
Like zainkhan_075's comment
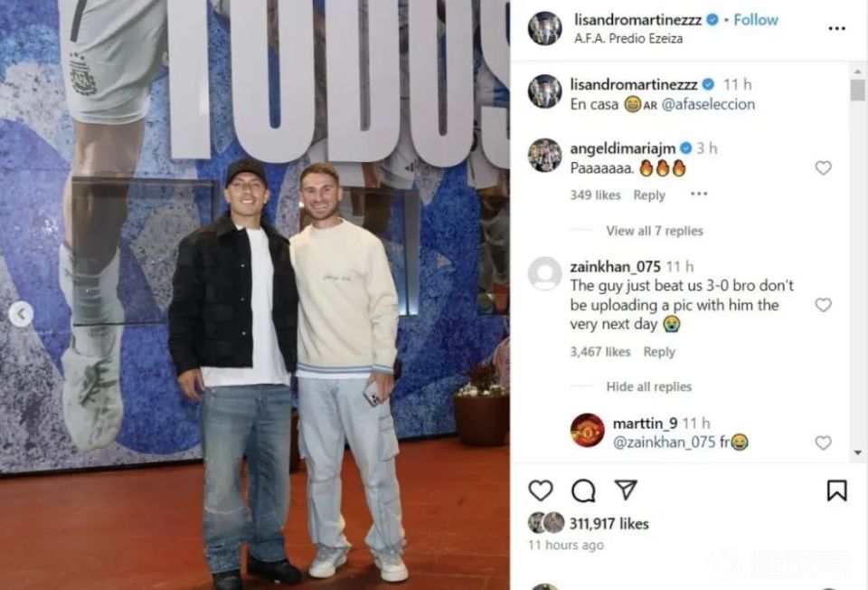(823, 305)
